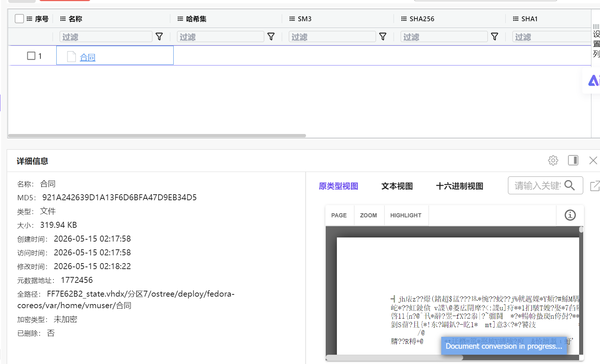600x364 pixels.
Task: Open the 合同 file link
Action: (88, 57)
